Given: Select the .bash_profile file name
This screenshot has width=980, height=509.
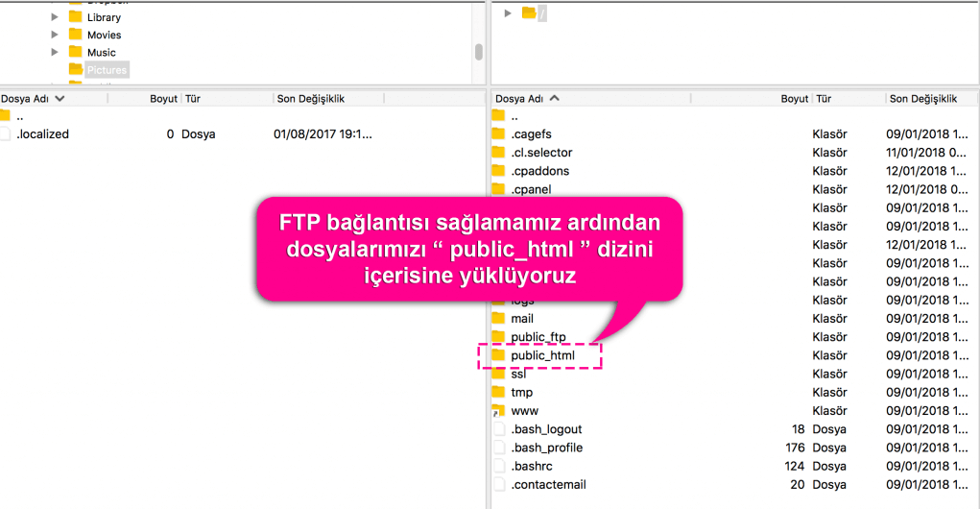Looking at the screenshot, I should (547, 448).
